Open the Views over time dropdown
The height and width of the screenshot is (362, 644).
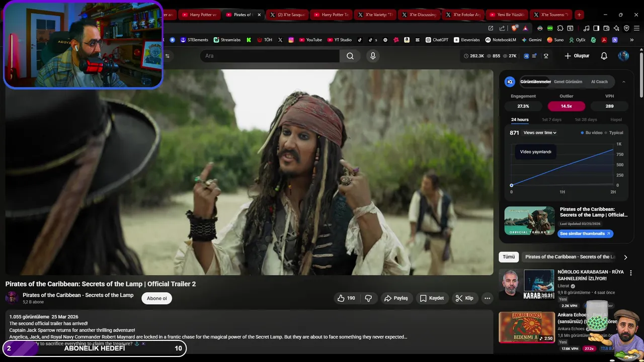click(540, 133)
